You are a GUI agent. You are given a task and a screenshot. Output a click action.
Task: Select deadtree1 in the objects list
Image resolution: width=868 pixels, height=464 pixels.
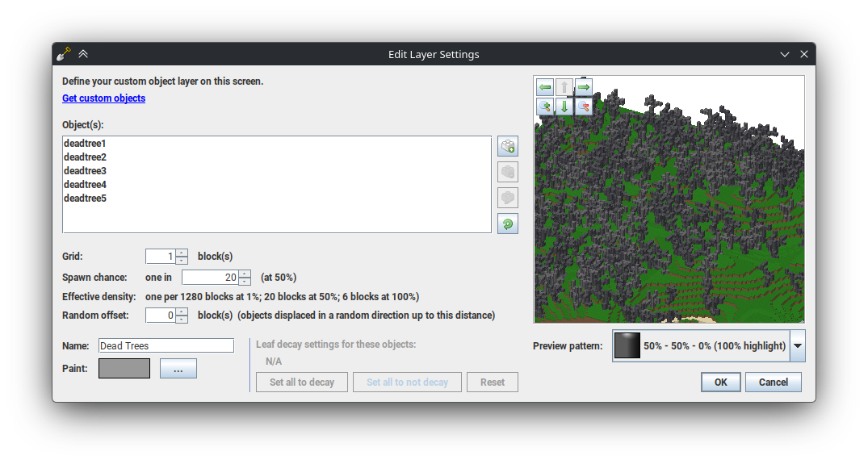pos(85,144)
